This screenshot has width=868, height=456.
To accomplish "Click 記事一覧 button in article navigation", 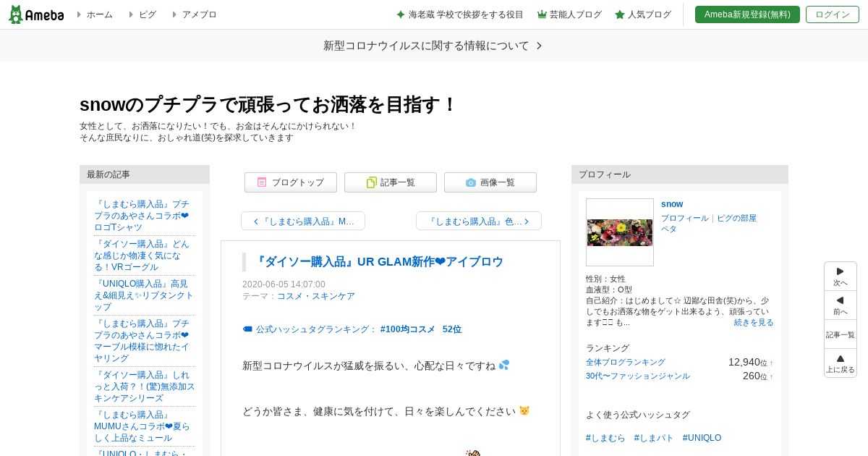I will point(391,182).
